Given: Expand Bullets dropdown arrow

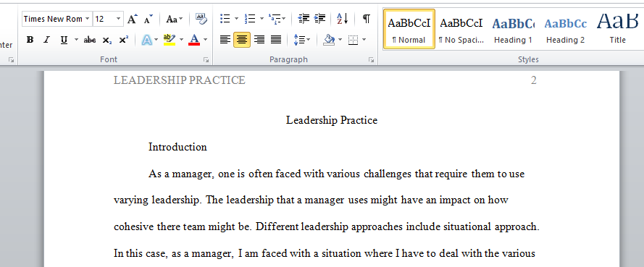Looking at the screenshot, I should tap(236, 19).
